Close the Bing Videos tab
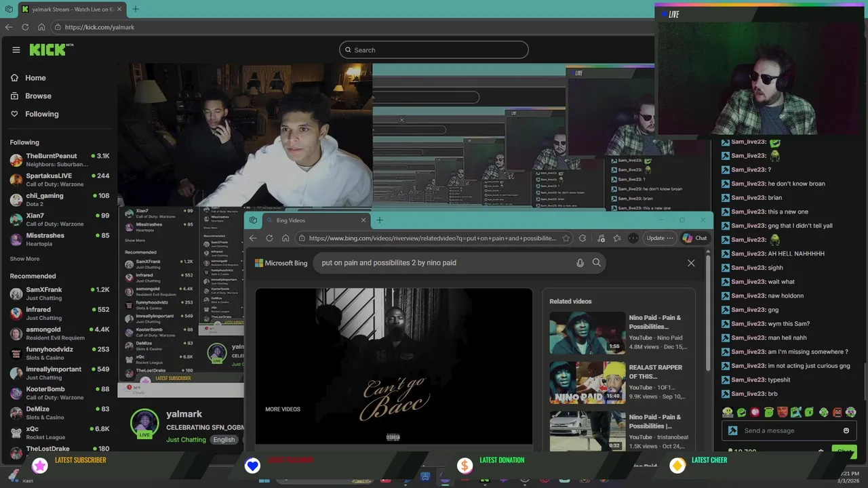 (363, 220)
